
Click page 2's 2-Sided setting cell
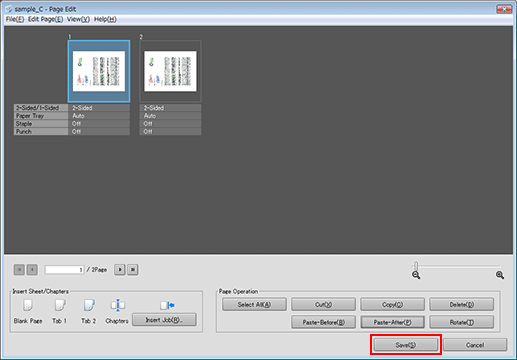pyautogui.click(x=170, y=108)
